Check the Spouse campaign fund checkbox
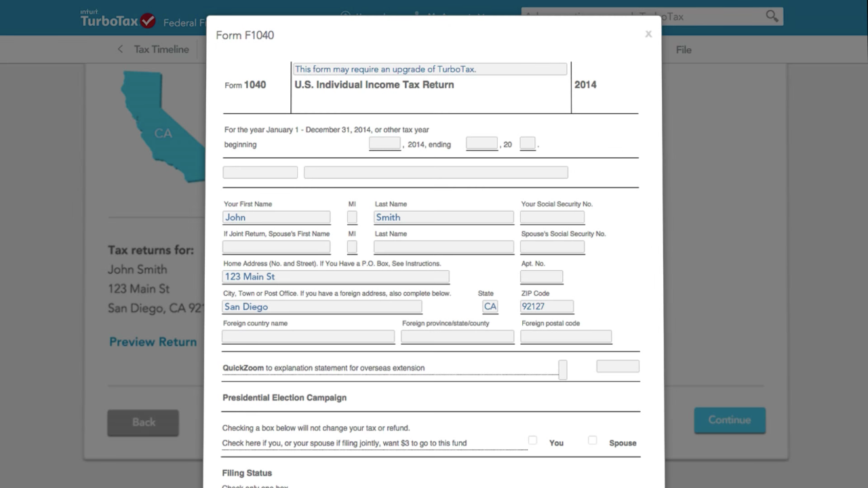This screenshot has height=488, width=868. [x=592, y=440]
